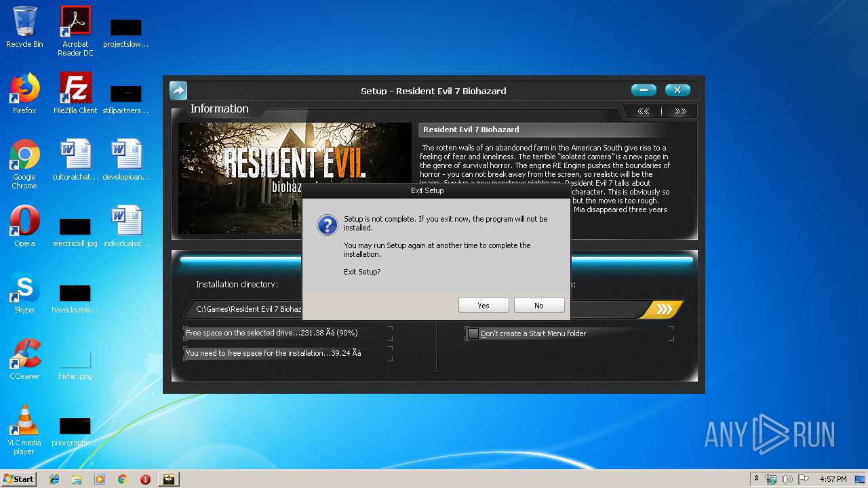Screen dimensions: 868x488
Task: Open the VLC media player desktop icon
Action: pos(24,430)
